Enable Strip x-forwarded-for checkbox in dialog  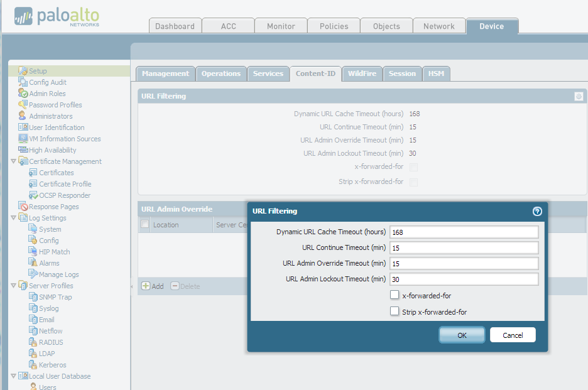pos(394,311)
